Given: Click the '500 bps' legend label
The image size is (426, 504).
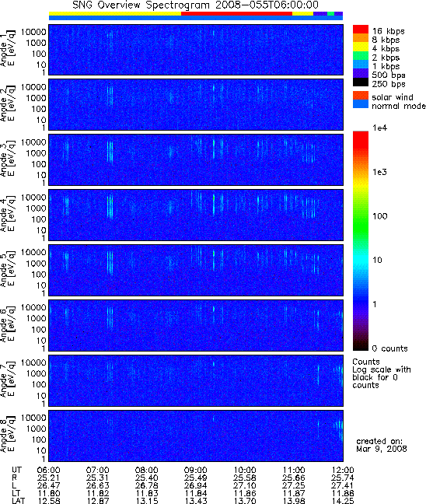Looking at the screenshot, I should tap(389, 75).
